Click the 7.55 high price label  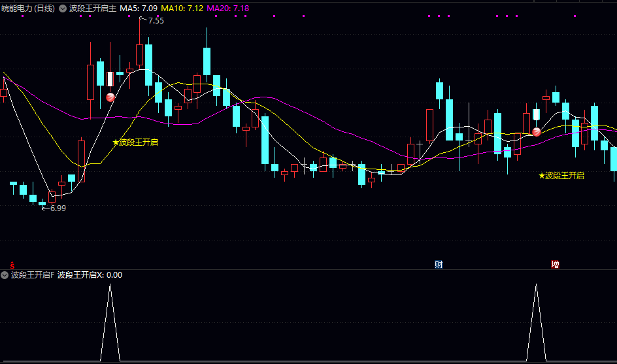pos(156,20)
